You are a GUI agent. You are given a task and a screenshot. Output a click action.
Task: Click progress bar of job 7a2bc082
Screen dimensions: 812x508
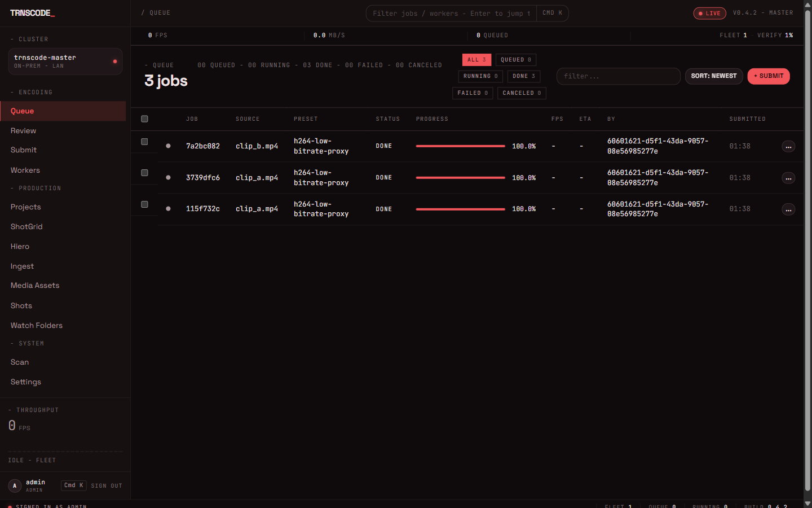pos(460,146)
